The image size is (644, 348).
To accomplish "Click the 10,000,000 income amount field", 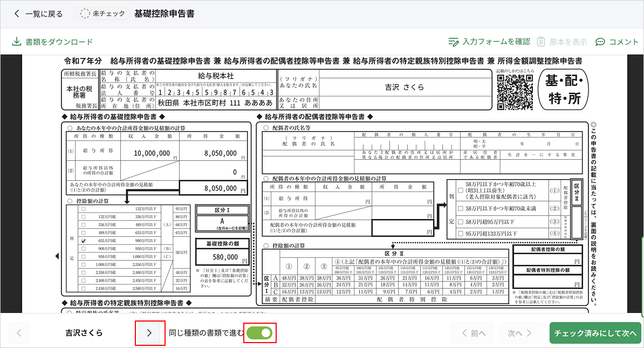I will pyautogui.click(x=153, y=153).
